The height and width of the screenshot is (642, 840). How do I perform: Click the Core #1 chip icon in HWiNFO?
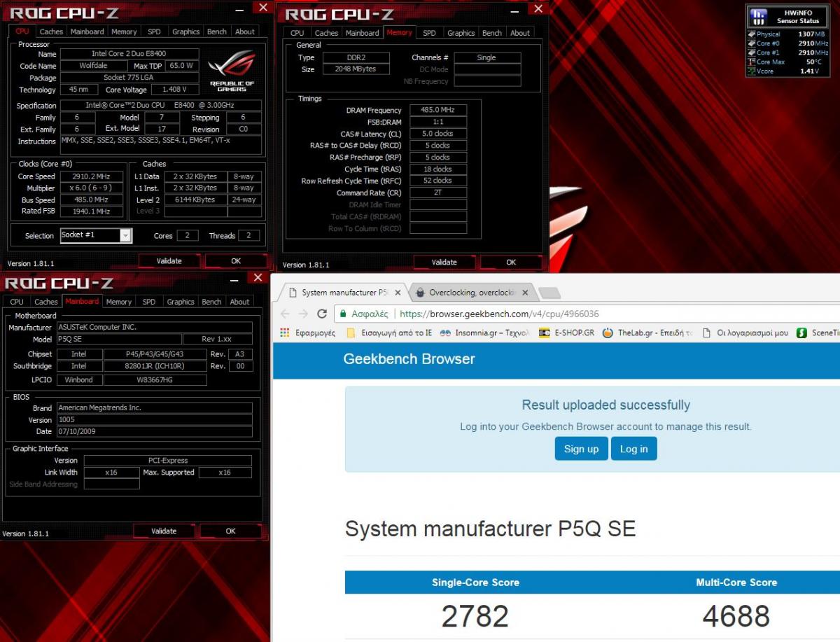coord(751,53)
